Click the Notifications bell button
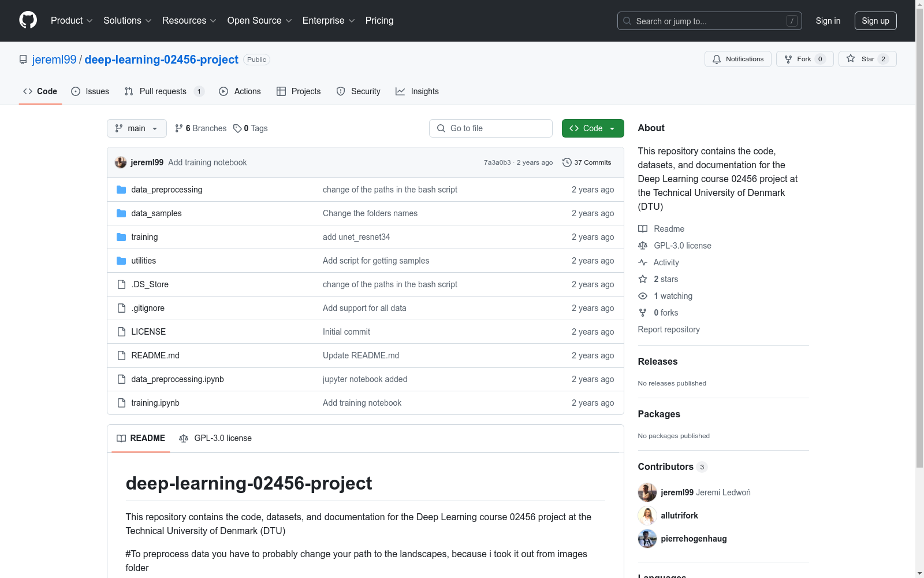The image size is (924, 578). pos(737,59)
